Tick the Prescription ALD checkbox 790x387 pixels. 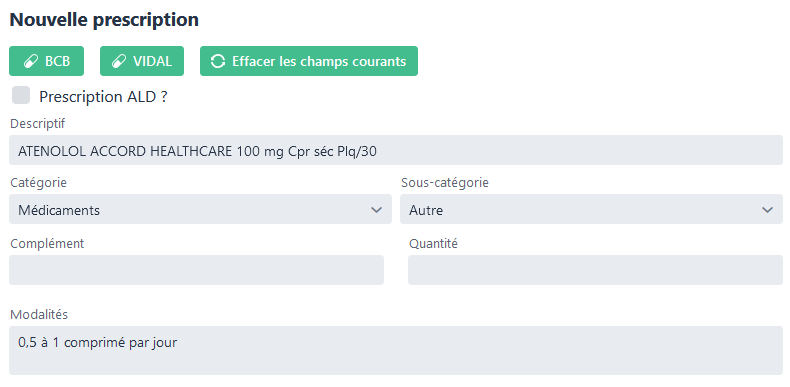[x=21, y=95]
